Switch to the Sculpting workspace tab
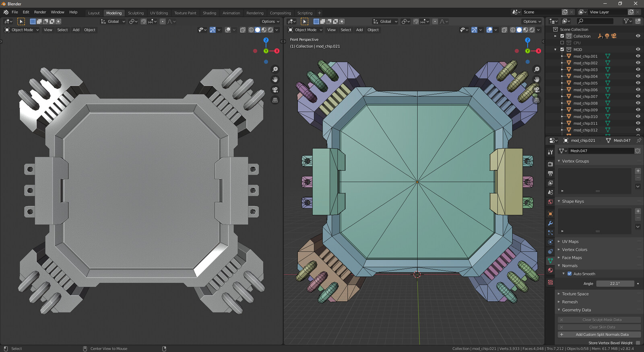The height and width of the screenshot is (352, 644). pyautogui.click(x=136, y=13)
